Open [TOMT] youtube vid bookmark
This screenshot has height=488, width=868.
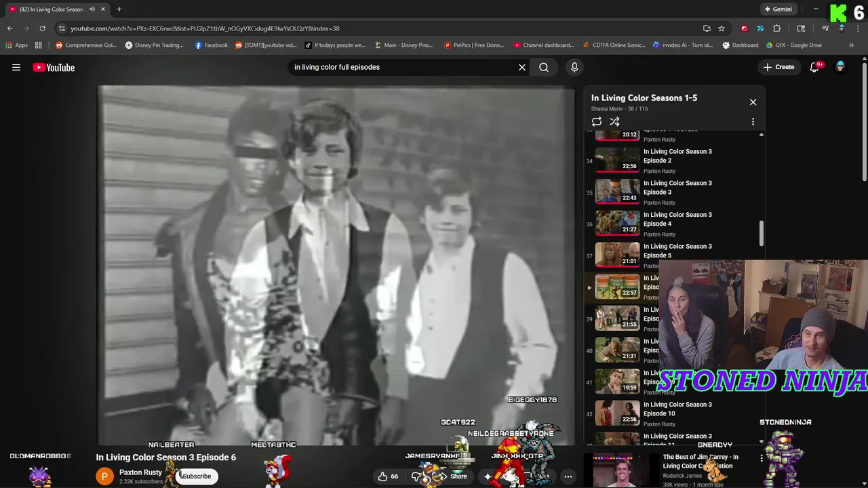point(266,45)
